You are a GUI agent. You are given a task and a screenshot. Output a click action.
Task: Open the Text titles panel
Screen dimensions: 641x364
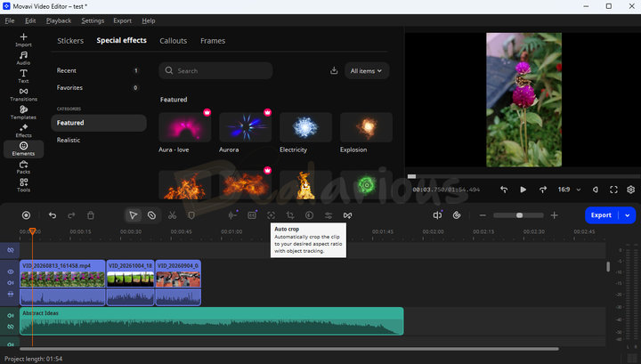(x=23, y=76)
